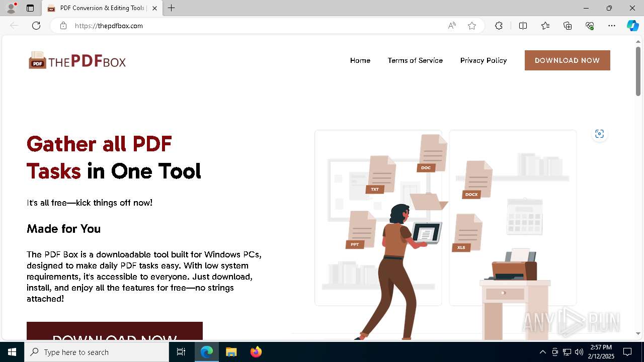Screen dimensions: 644x362
Task: Refresh the current page
Action: coord(36,26)
